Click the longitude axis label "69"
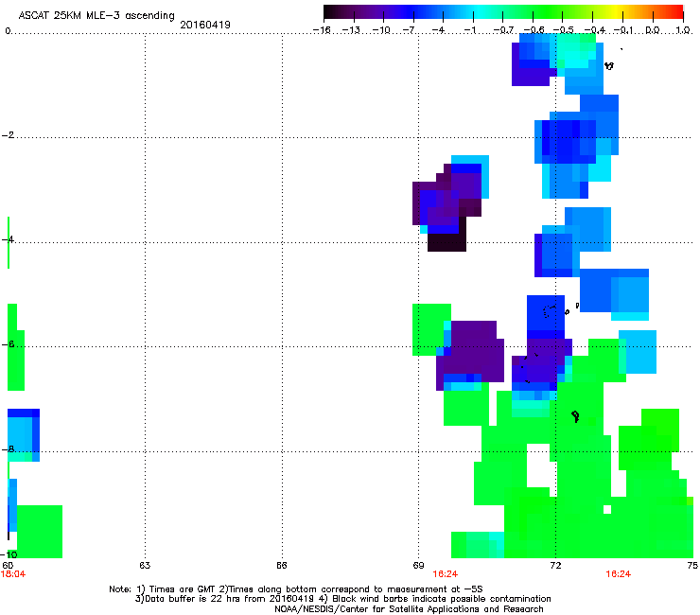Screen dimensions: 700x615 tap(418, 566)
